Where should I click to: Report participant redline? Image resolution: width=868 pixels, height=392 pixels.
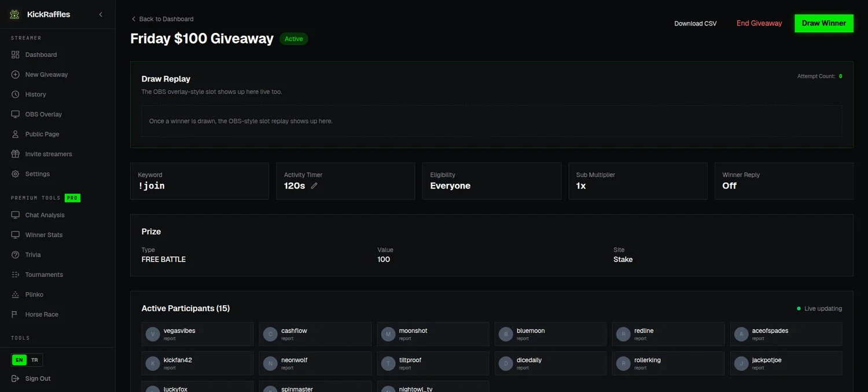tap(641, 339)
